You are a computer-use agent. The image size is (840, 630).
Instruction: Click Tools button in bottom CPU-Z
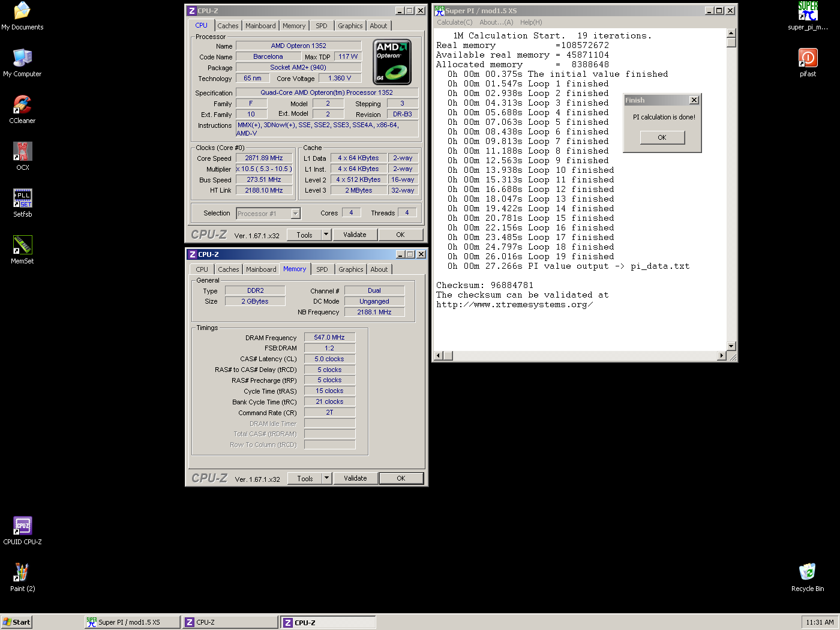click(305, 478)
